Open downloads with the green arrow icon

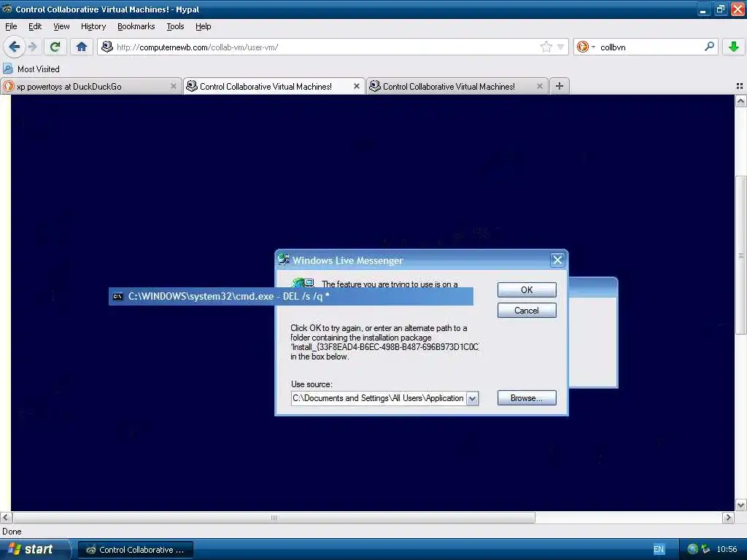click(x=734, y=47)
